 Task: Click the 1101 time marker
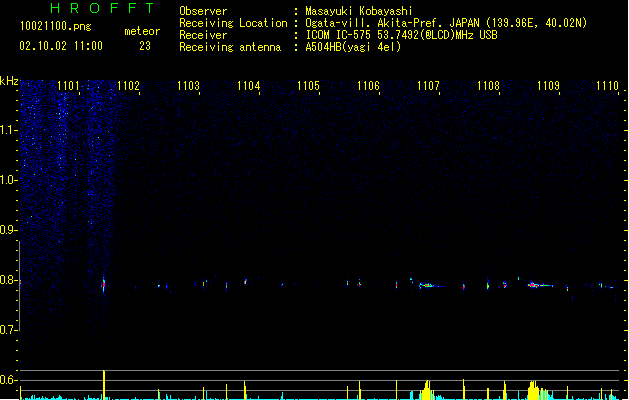point(68,86)
